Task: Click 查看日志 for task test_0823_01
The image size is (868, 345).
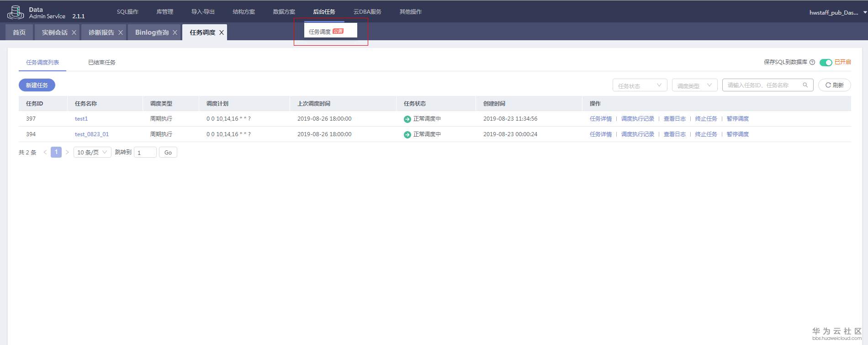Action: (675, 134)
